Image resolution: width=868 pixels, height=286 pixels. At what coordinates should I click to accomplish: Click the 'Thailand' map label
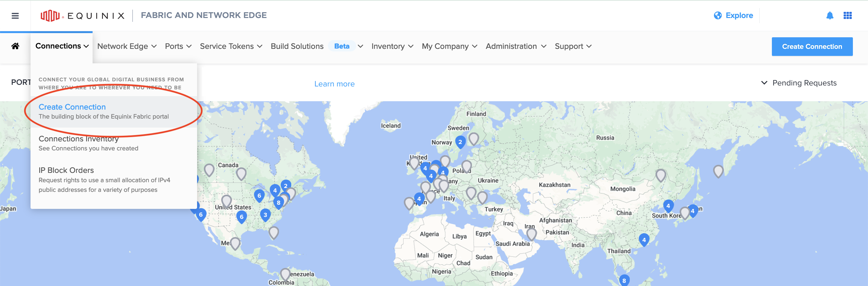point(619,251)
